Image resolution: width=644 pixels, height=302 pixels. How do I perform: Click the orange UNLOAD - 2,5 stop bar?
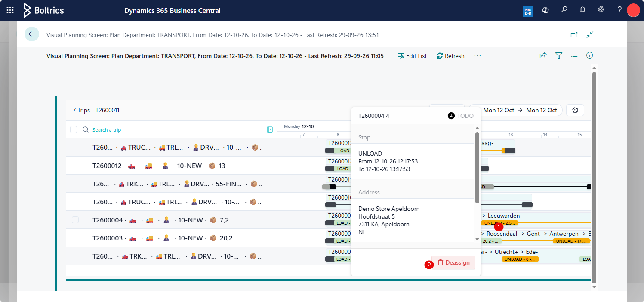(x=499, y=223)
